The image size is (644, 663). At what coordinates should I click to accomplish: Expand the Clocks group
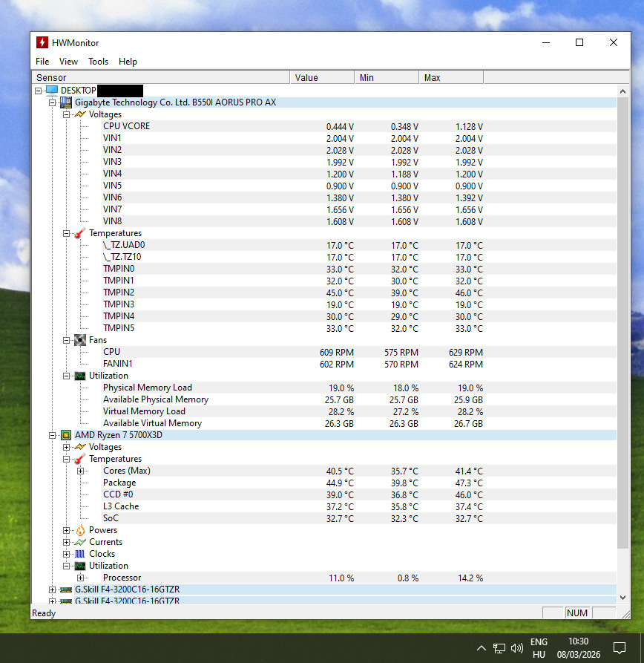66,554
